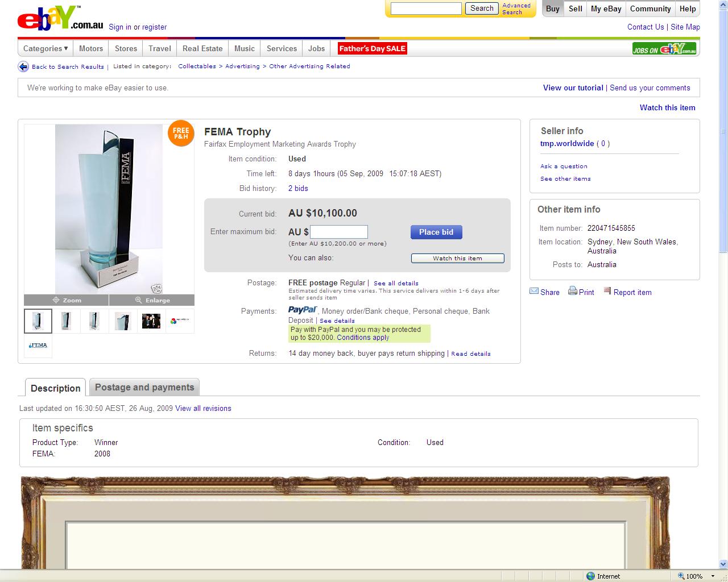Image resolution: width=728 pixels, height=582 pixels.
Task: Open Advanced Search link
Action: point(516,9)
